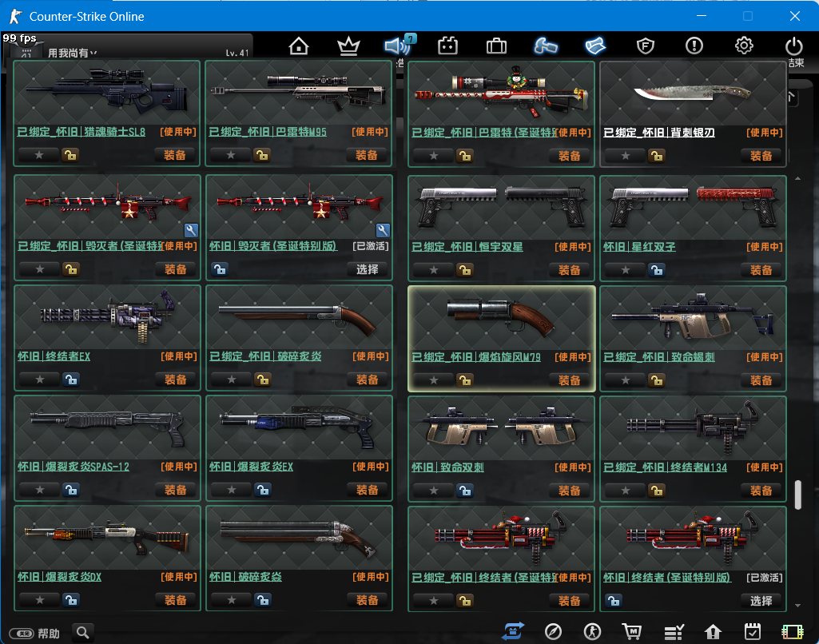Click 选择 on the [已激活] 终结者 card

click(761, 601)
